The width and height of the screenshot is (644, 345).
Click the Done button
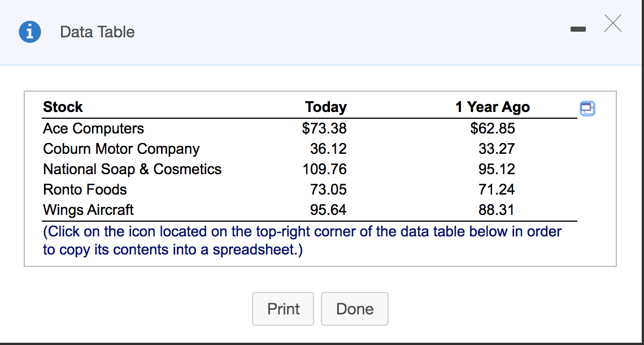pos(354,309)
